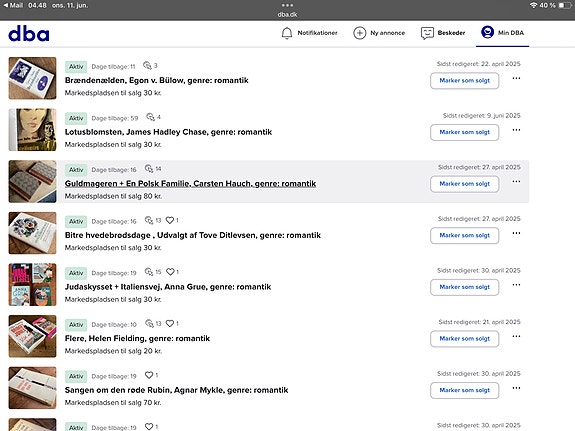Mark Guldmageren listing as sold

tap(464, 184)
